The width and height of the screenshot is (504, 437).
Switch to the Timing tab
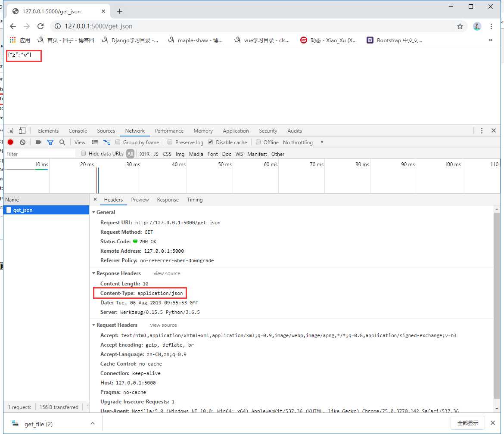pyautogui.click(x=195, y=200)
